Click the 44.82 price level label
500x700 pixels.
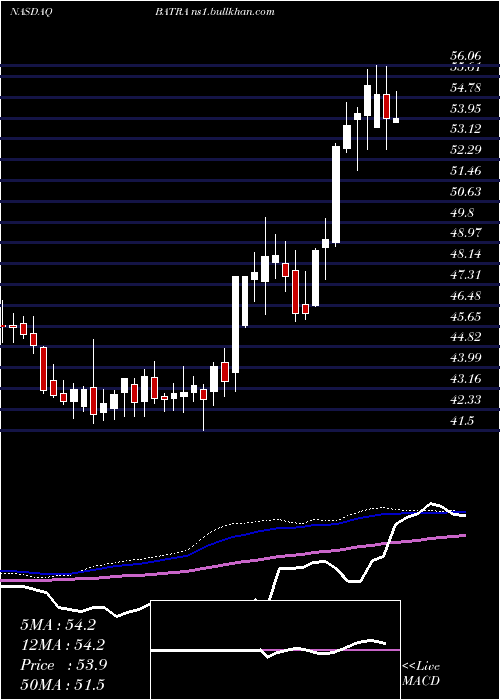pyautogui.click(x=466, y=337)
